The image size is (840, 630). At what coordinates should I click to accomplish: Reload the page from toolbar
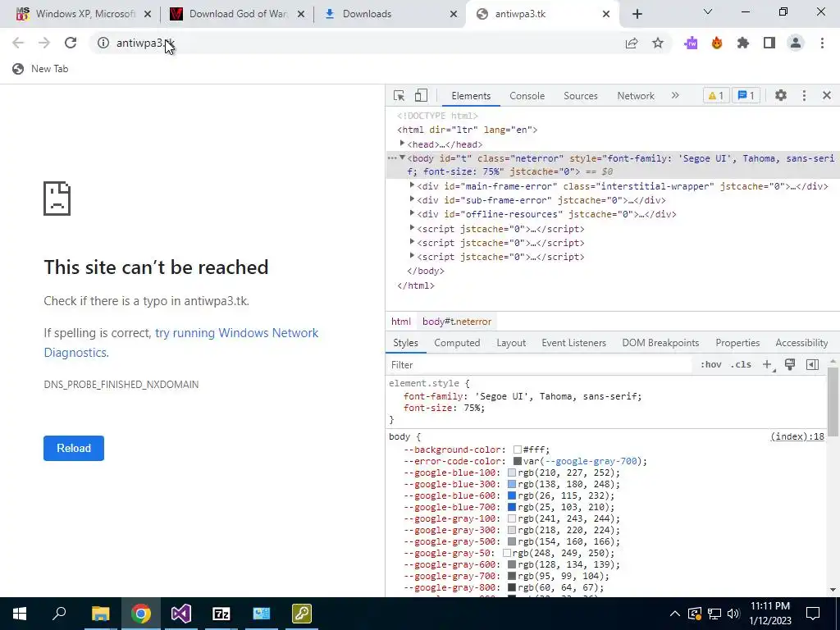[x=71, y=43]
